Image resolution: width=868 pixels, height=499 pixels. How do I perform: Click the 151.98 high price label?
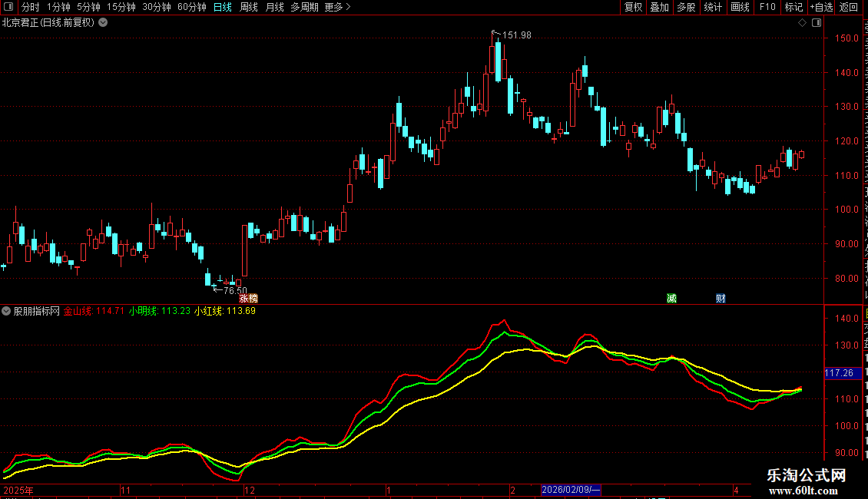point(516,35)
